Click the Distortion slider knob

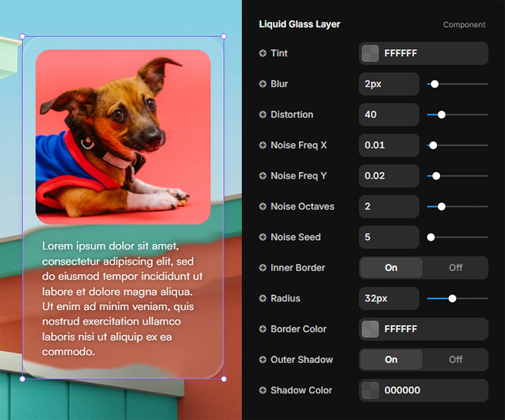click(x=441, y=114)
